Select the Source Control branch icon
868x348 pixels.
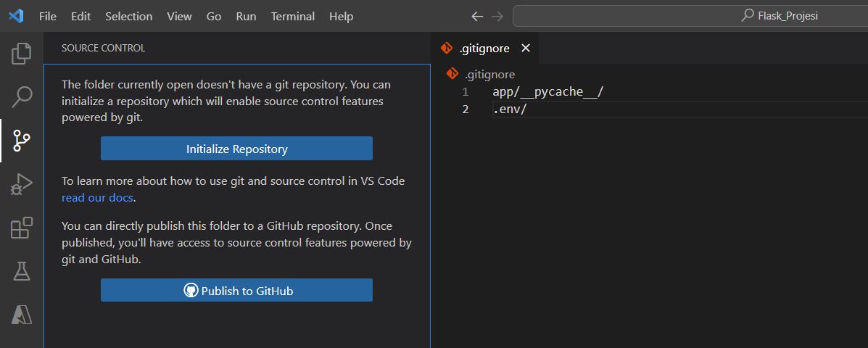click(x=22, y=141)
